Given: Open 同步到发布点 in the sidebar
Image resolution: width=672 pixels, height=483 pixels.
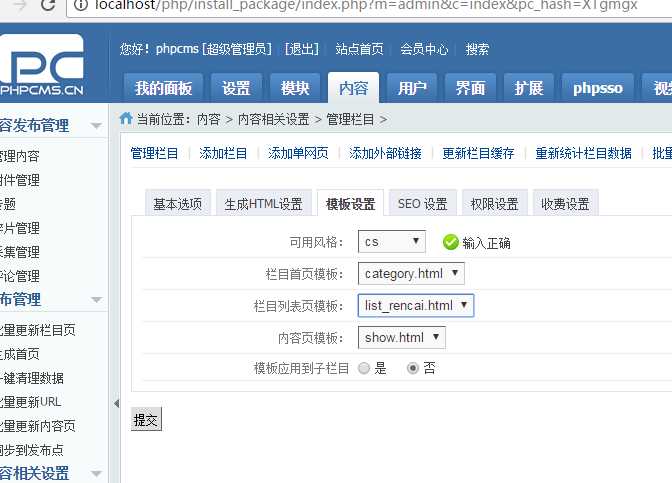Looking at the screenshot, I should pos(32,450).
